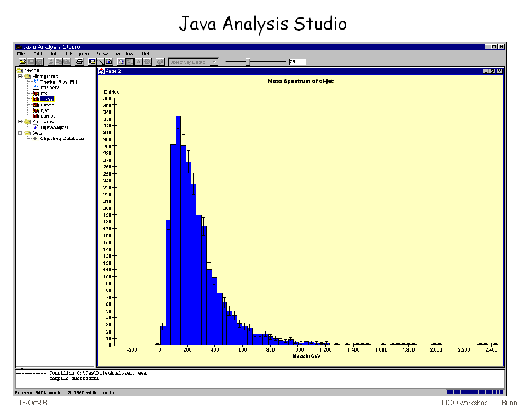The width and height of the screenshot is (525, 420).
Task: Select the misset histogram in tree
Action: click(48, 104)
